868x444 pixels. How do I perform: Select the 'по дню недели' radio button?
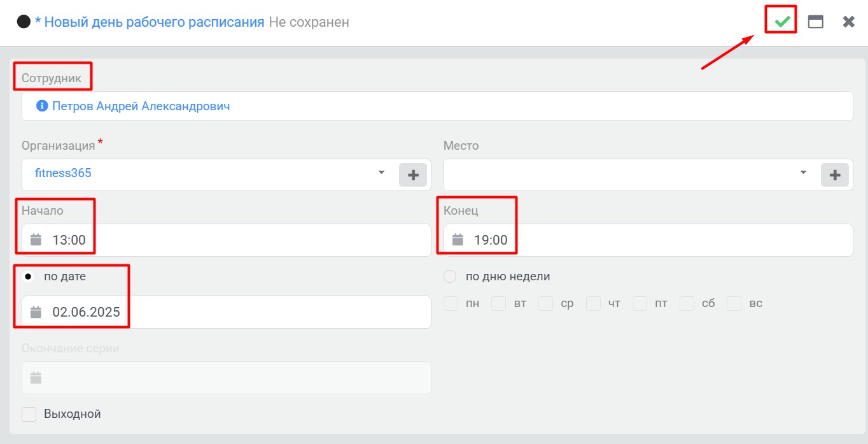[x=450, y=276]
